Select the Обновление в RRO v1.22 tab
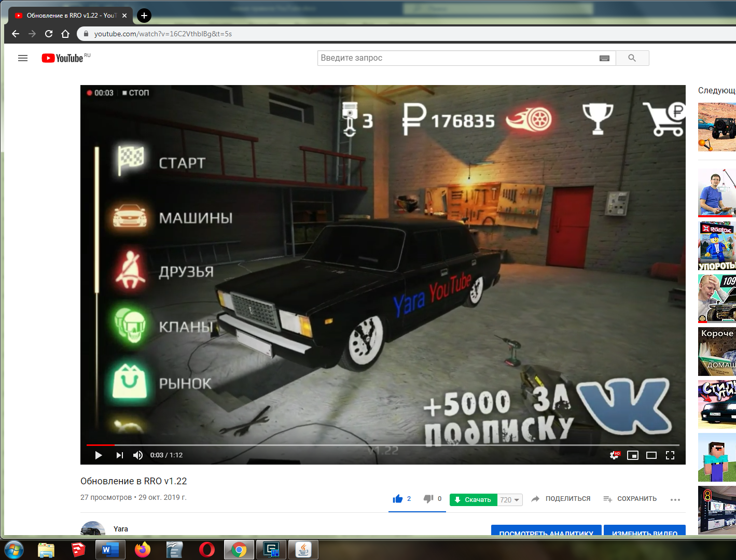 [x=71, y=16]
